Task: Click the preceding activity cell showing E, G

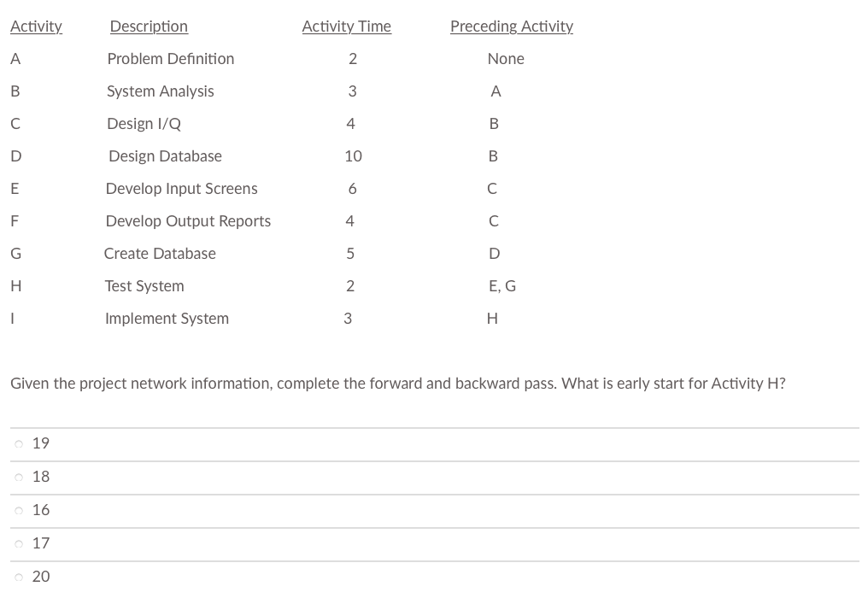Action: pyautogui.click(x=502, y=286)
